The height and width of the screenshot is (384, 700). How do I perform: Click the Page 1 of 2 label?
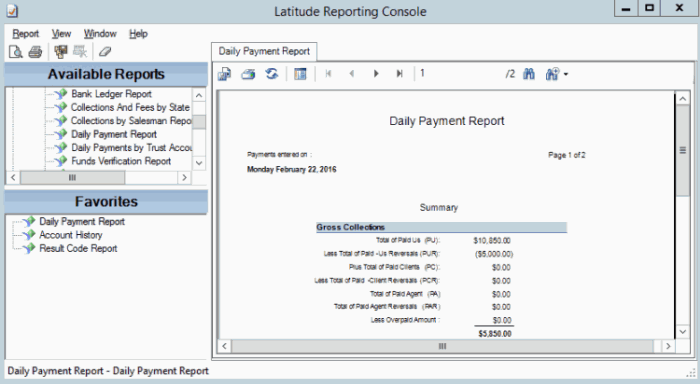coord(567,155)
